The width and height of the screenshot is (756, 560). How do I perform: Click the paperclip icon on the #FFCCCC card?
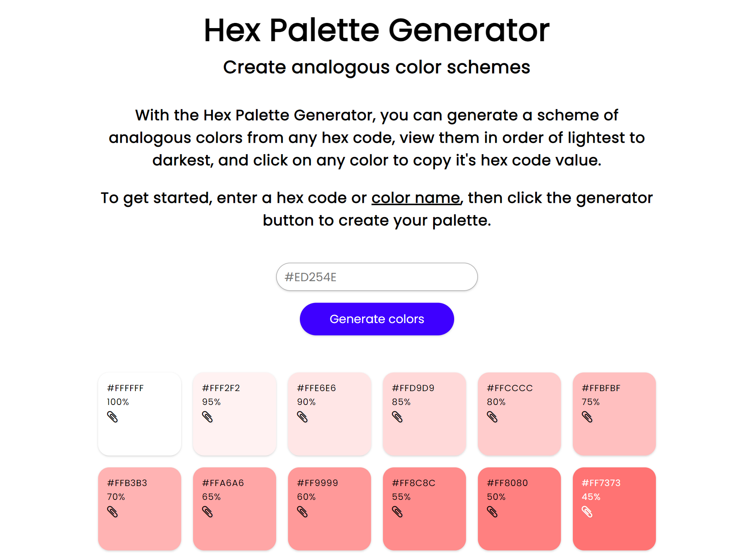pyautogui.click(x=493, y=417)
